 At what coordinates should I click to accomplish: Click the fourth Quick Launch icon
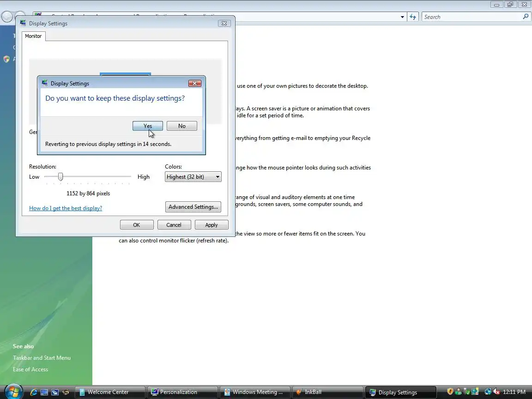pyautogui.click(x=66, y=392)
